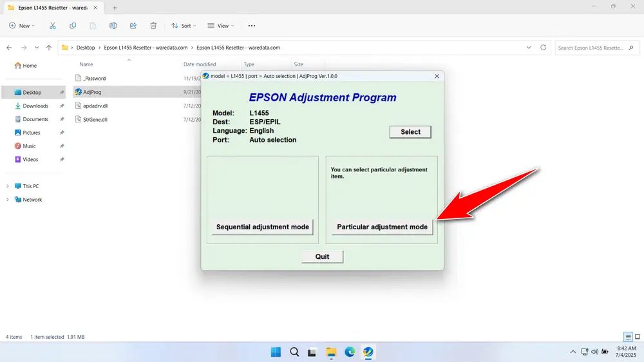Expand the recent locations chevron

(37, 48)
